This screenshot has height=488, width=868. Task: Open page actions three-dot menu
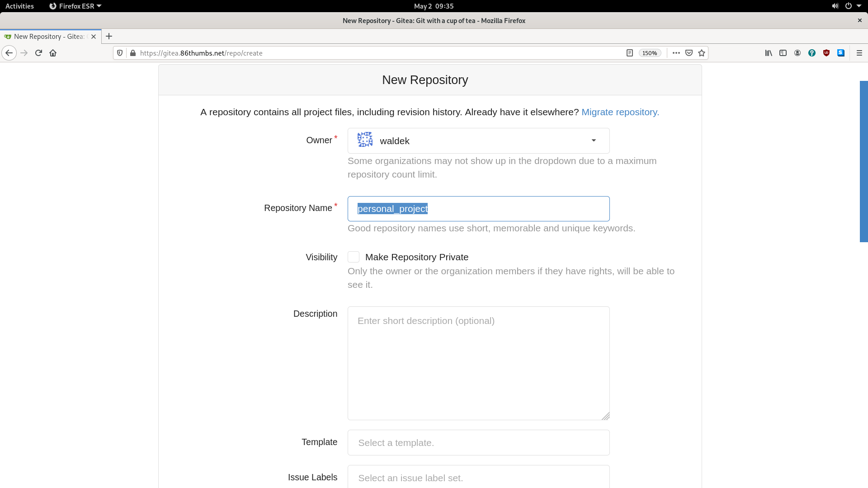point(676,53)
